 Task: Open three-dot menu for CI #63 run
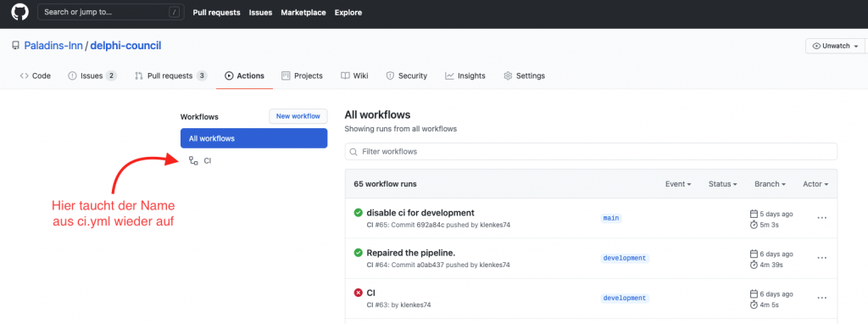pos(822,298)
